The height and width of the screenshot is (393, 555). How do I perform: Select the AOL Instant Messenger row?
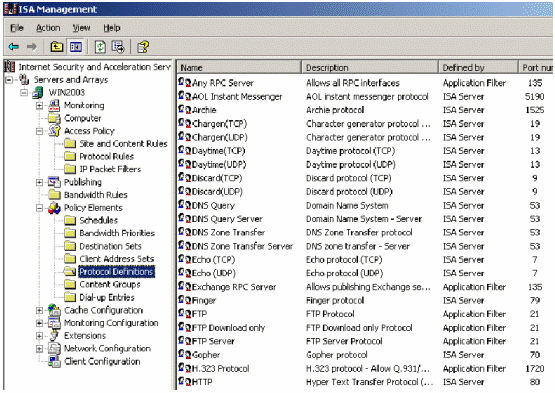point(365,96)
